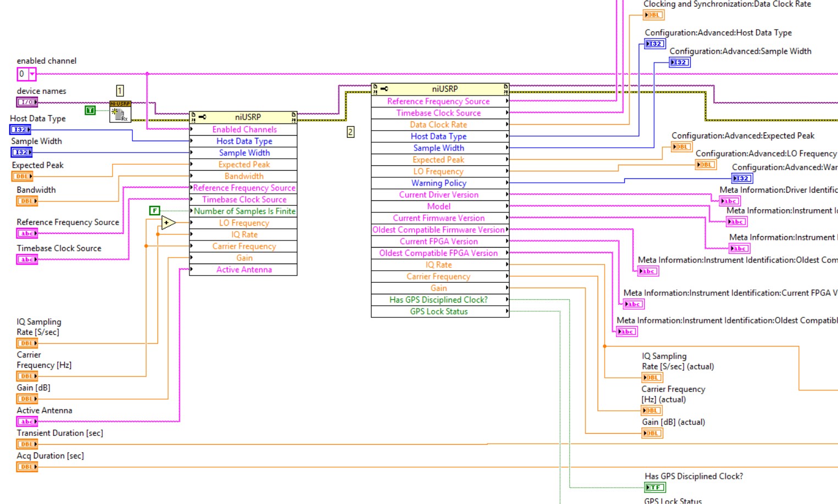Click the right niUSRP property node header
838x504 pixels.
[440, 89]
